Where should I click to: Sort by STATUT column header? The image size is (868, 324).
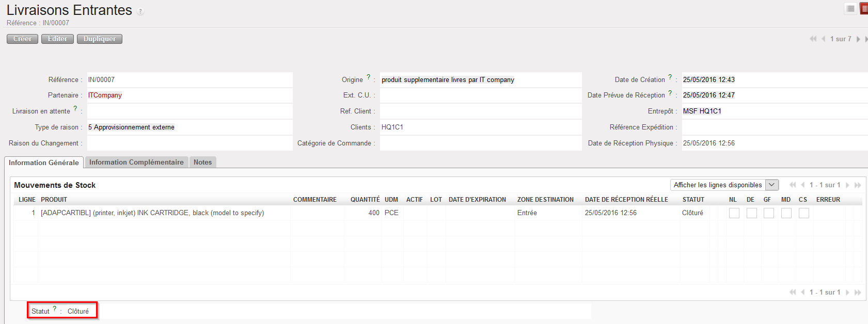click(x=693, y=200)
